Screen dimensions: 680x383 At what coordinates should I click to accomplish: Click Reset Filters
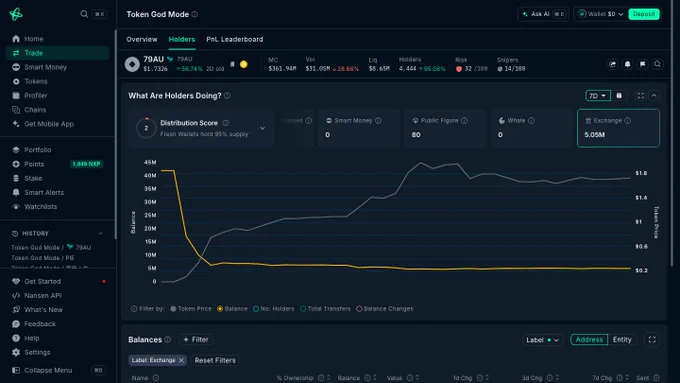click(x=215, y=360)
